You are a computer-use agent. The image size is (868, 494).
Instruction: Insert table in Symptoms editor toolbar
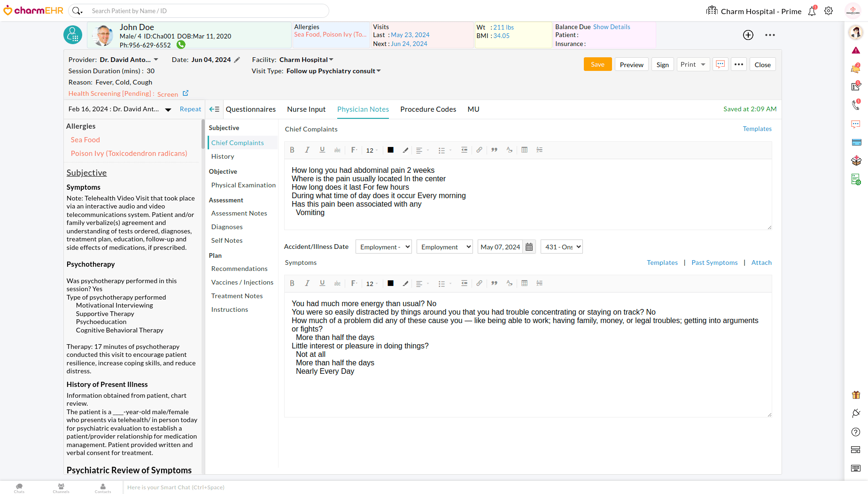tap(525, 284)
